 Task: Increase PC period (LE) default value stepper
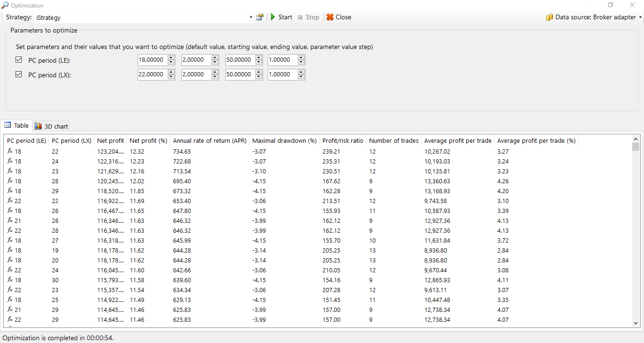[171, 57]
